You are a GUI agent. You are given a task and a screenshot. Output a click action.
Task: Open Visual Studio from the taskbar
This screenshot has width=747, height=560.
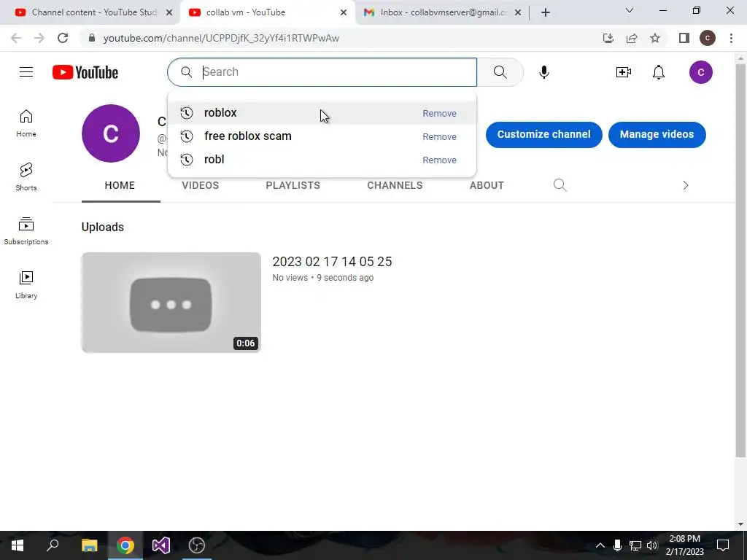coord(161,545)
